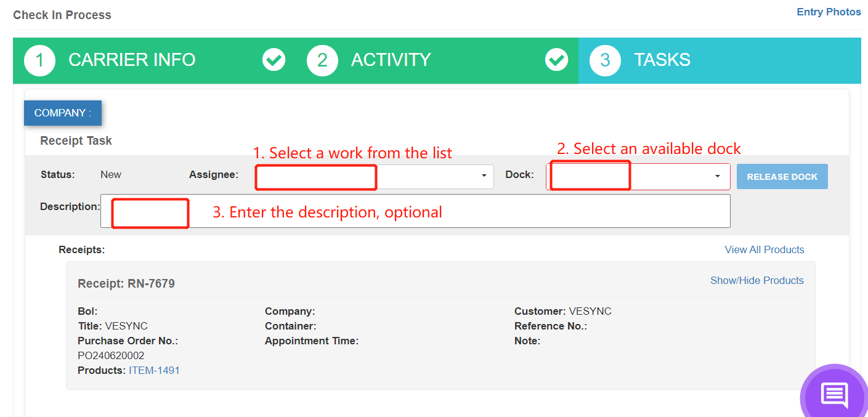
Task: Open product link ITEM-1491
Action: 154,370
